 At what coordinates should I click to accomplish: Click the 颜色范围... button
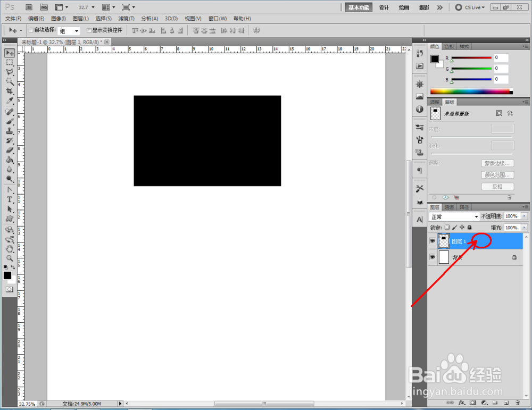coord(497,175)
